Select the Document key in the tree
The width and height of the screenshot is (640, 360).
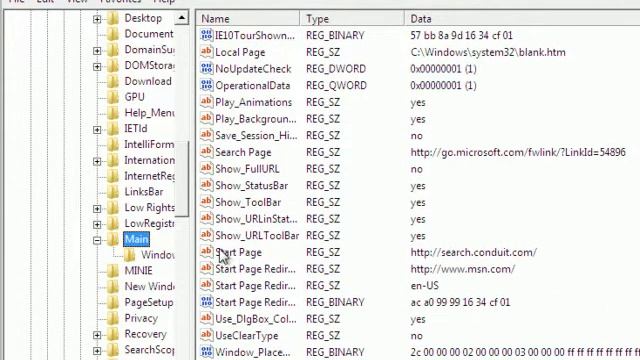coord(149,34)
